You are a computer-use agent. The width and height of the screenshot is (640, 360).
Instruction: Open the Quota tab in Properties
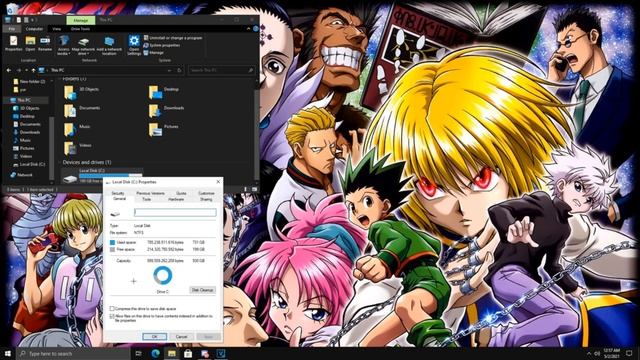(181, 193)
